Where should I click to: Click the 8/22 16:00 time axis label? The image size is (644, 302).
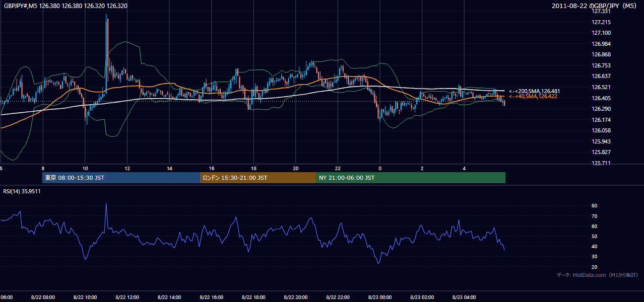pos(211,297)
